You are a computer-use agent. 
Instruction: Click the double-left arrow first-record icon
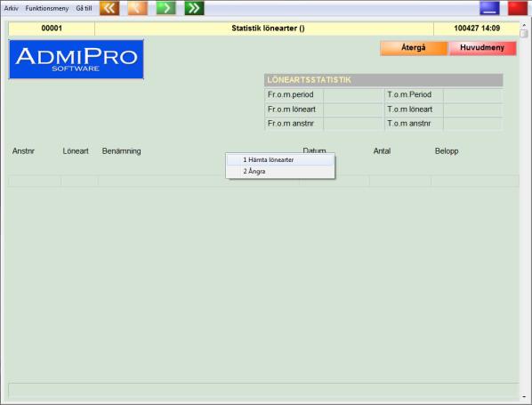109,8
